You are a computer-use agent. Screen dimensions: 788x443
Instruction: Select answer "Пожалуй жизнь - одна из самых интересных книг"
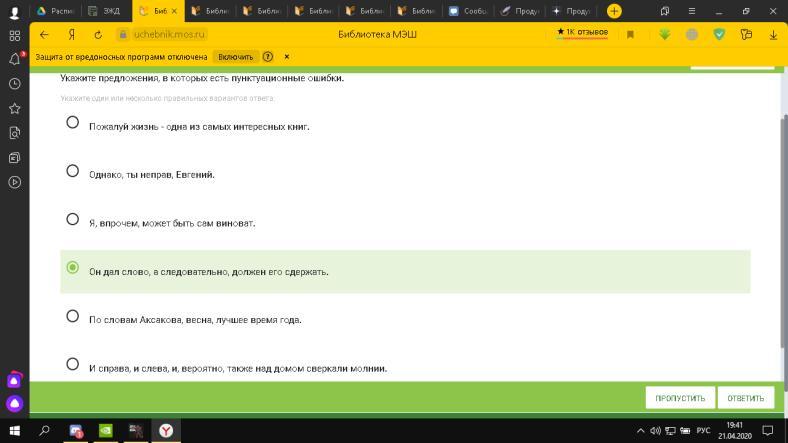pyautogui.click(x=72, y=123)
